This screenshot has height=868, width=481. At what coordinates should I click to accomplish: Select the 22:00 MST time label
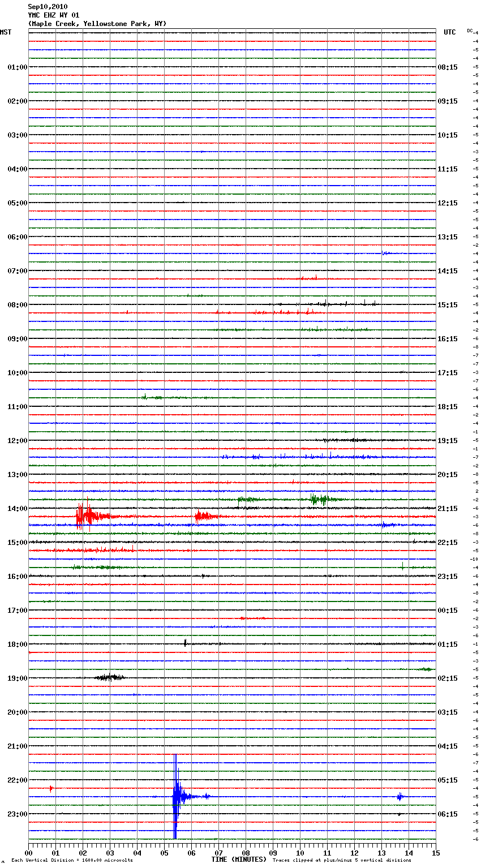pos(18,780)
